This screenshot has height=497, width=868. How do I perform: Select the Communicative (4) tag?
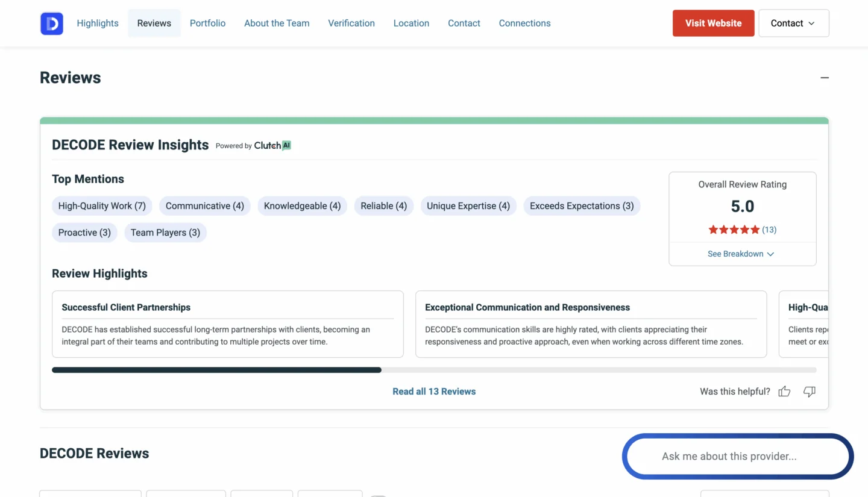[205, 206]
